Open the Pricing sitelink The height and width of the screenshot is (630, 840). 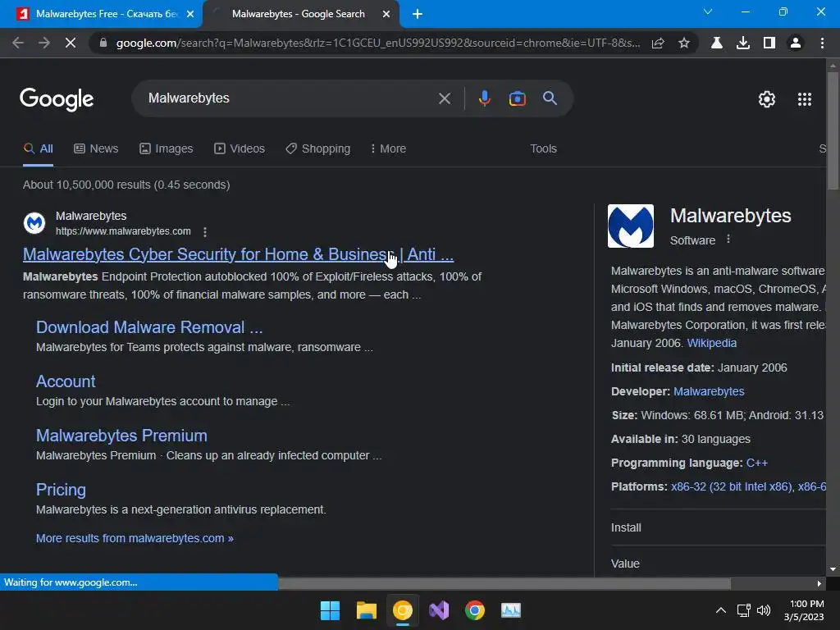[61, 490]
